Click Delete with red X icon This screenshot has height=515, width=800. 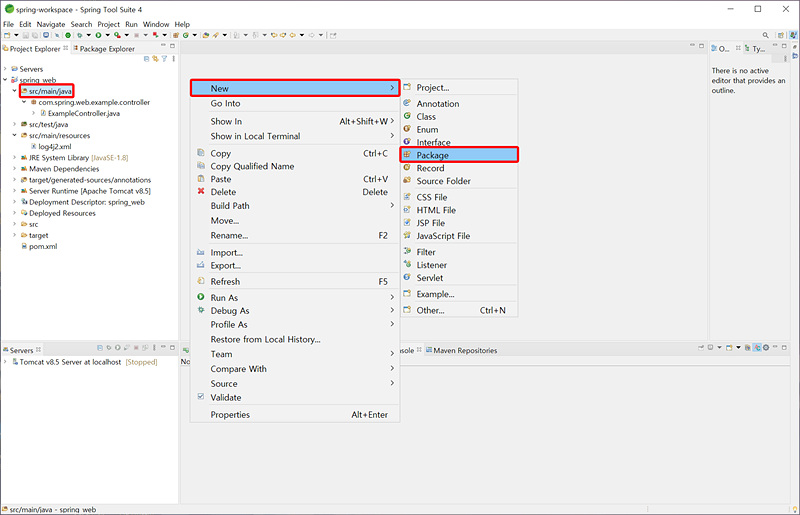click(294, 192)
